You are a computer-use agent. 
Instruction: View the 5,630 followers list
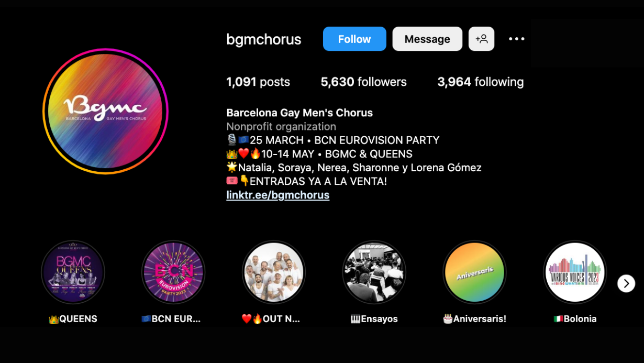coord(363,82)
